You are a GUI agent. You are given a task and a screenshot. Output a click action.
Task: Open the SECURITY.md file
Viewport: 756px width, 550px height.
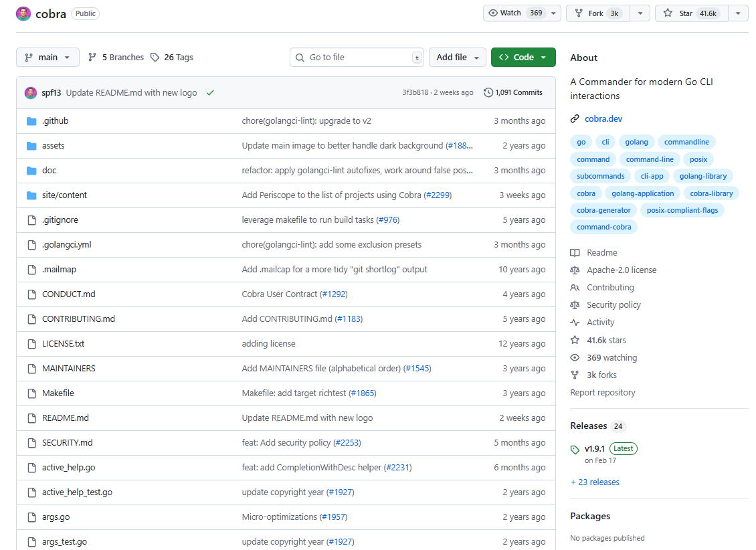point(67,442)
